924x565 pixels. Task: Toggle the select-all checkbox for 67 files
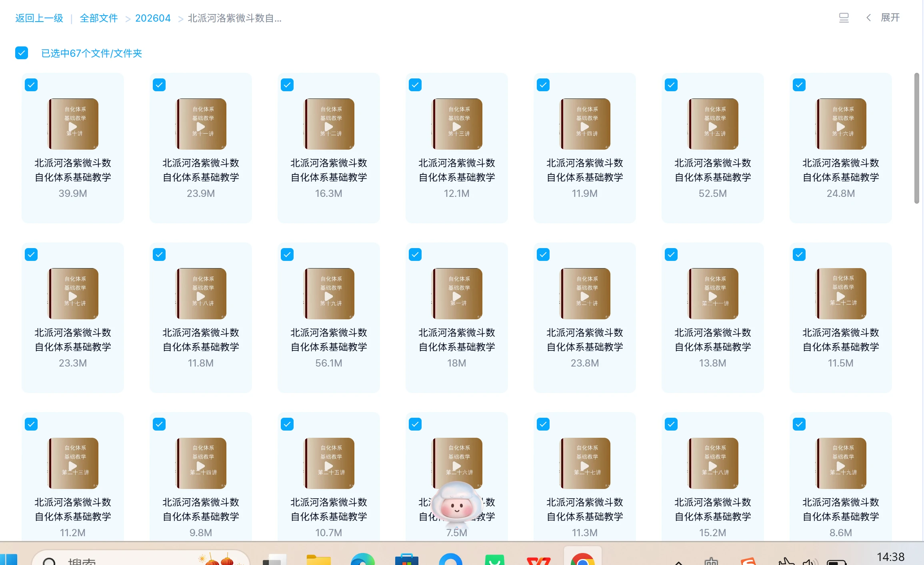pos(22,52)
